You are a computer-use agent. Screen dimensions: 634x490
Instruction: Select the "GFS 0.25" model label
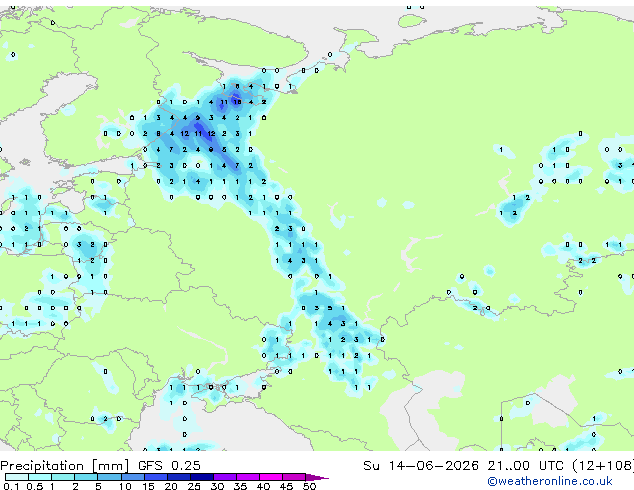click(x=169, y=466)
